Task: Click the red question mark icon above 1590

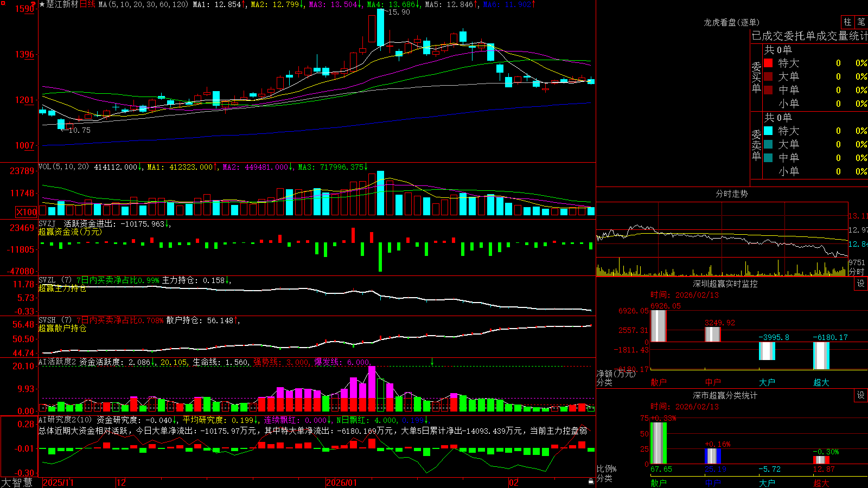Action: click(33, 4)
